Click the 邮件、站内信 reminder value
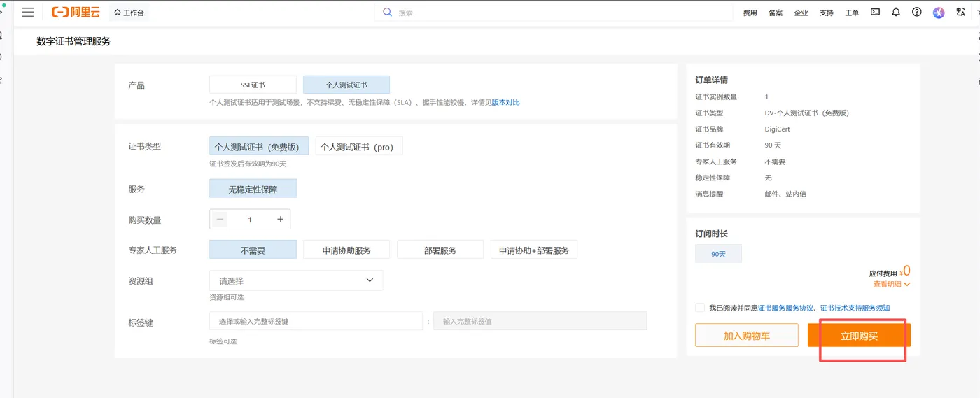This screenshot has height=398, width=980. (x=785, y=194)
